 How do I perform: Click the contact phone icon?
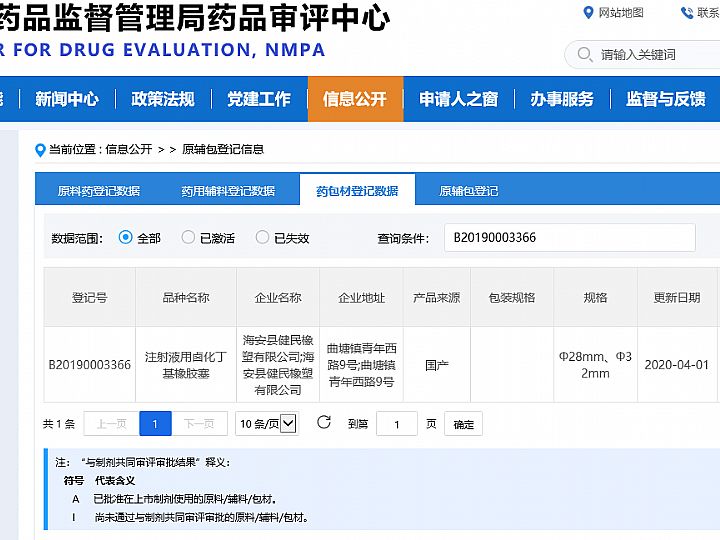687,13
